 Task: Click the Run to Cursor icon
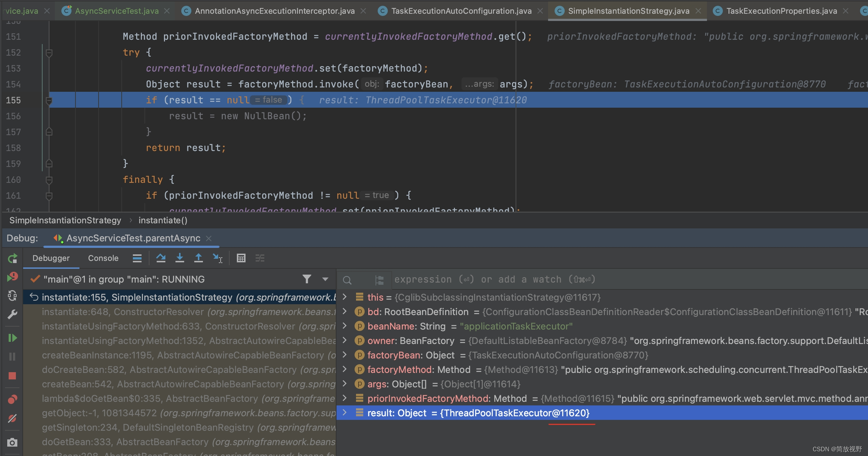(217, 258)
